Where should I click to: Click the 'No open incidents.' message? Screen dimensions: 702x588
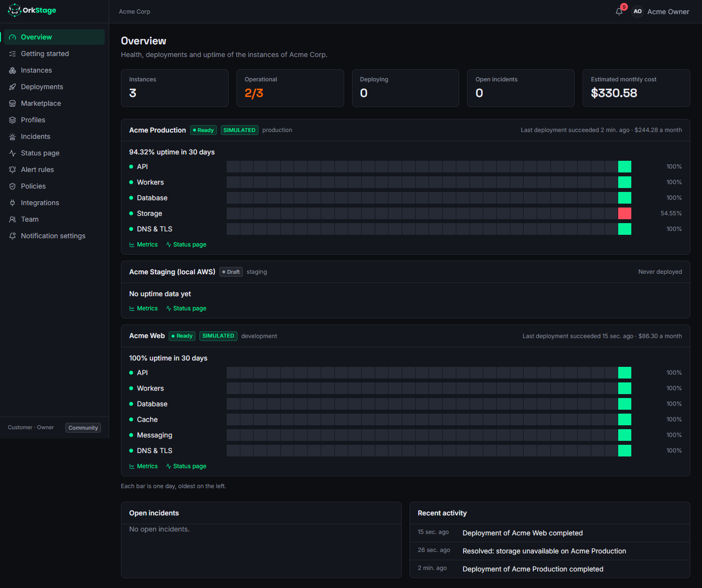click(159, 529)
